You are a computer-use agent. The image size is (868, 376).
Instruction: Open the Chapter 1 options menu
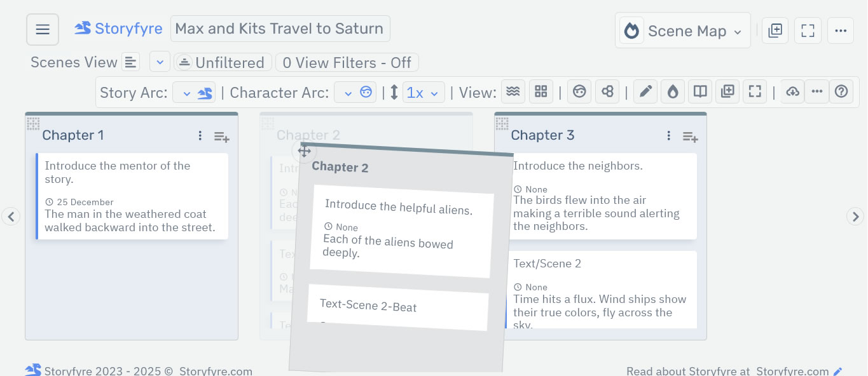point(200,135)
